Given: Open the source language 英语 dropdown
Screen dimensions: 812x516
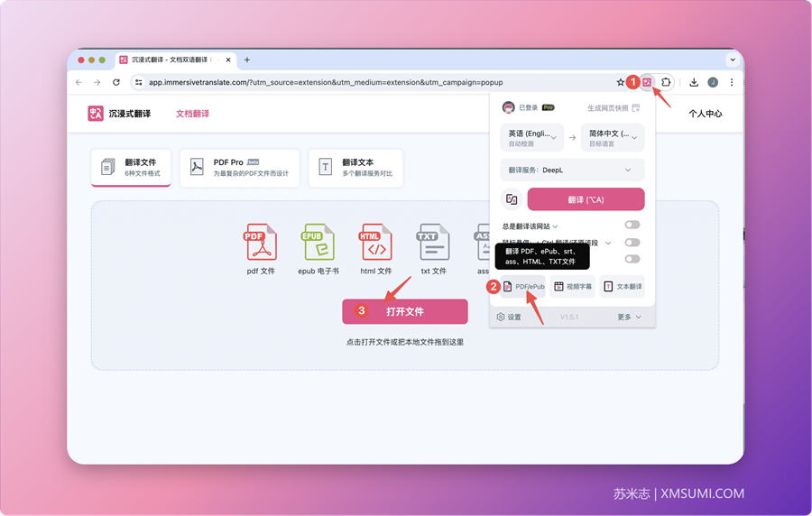Looking at the screenshot, I should pos(531,138).
